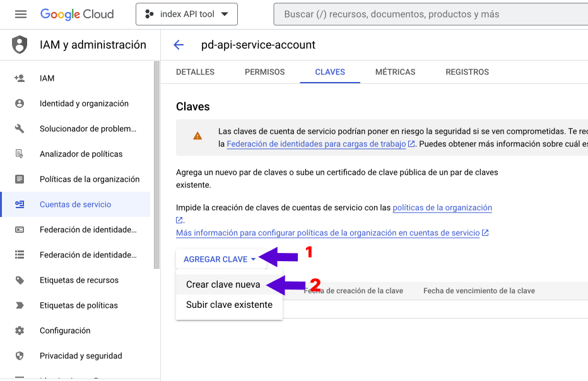Click the Privacidad y seguridad shield icon

[x=20, y=356]
